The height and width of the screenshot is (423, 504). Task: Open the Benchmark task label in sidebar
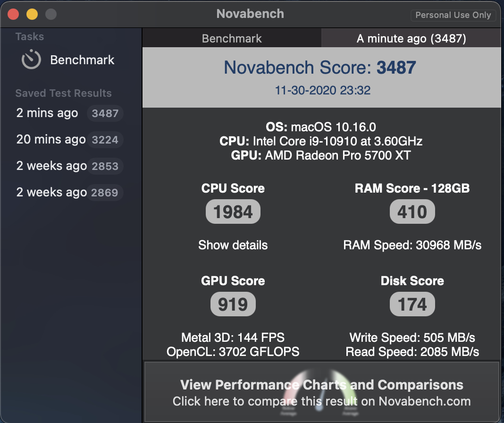(x=82, y=60)
